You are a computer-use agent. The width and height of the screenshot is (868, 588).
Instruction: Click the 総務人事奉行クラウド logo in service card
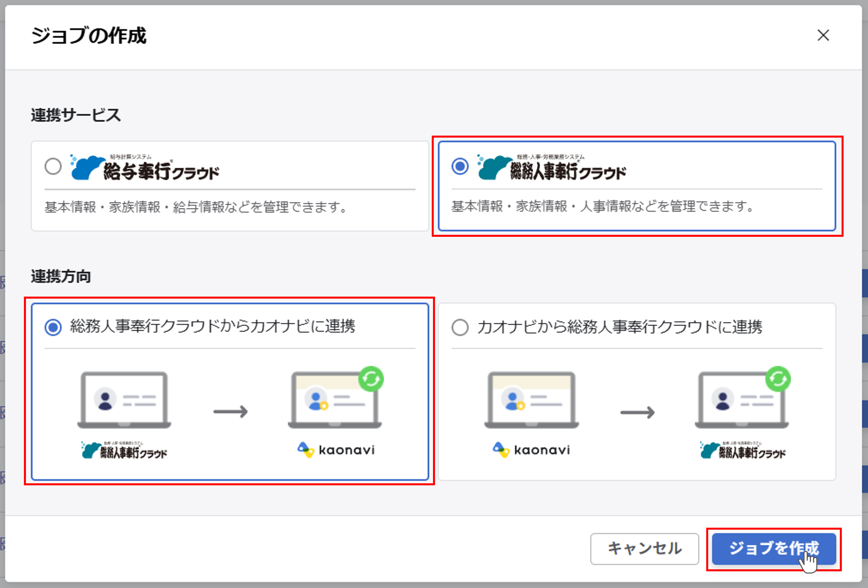552,167
